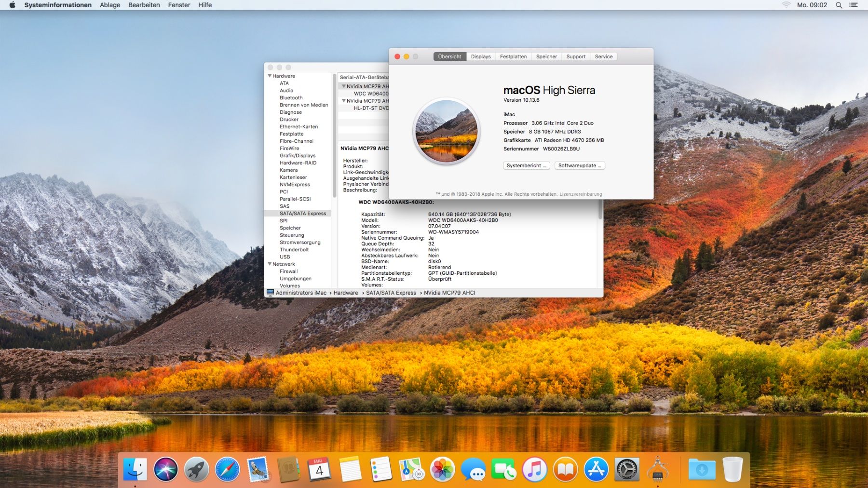Open App Store icon in dock
The height and width of the screenshot is (488, 868).
[x=596, y=469]
